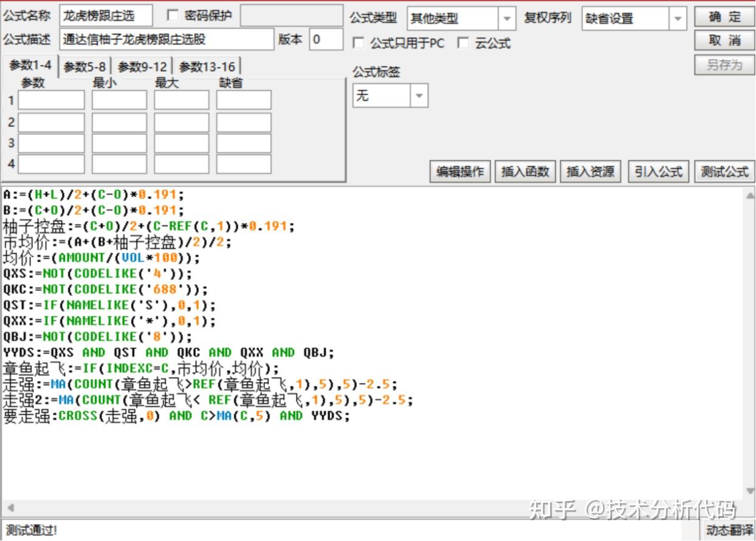Click the 要走强:CROSS output line
The width and height of the screenshot is (756, 541).
[177, 416]
